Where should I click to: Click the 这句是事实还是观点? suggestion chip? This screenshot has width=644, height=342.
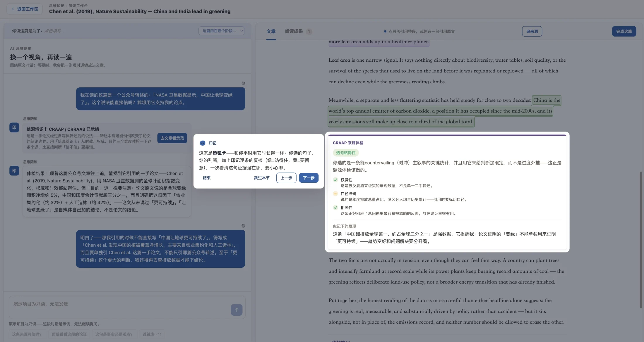(x=114, y=334)
